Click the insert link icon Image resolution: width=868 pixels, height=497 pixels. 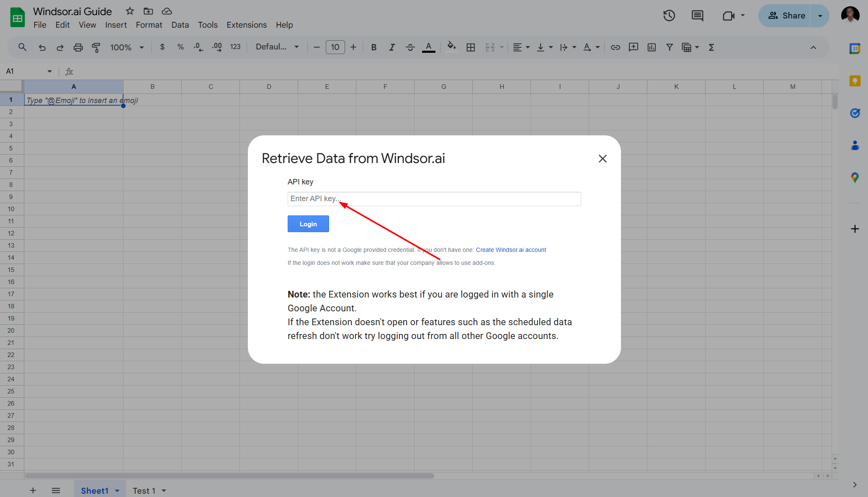[615, 47]
